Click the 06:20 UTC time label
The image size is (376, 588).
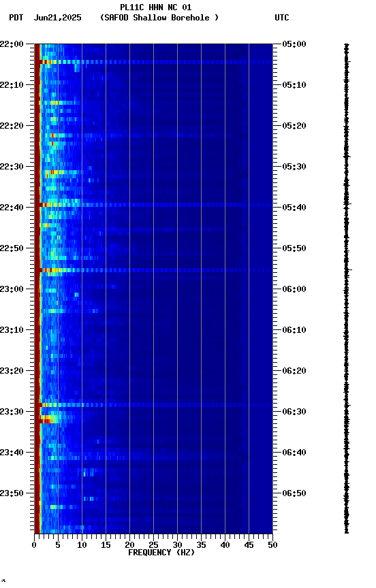[x=294, y=371]
